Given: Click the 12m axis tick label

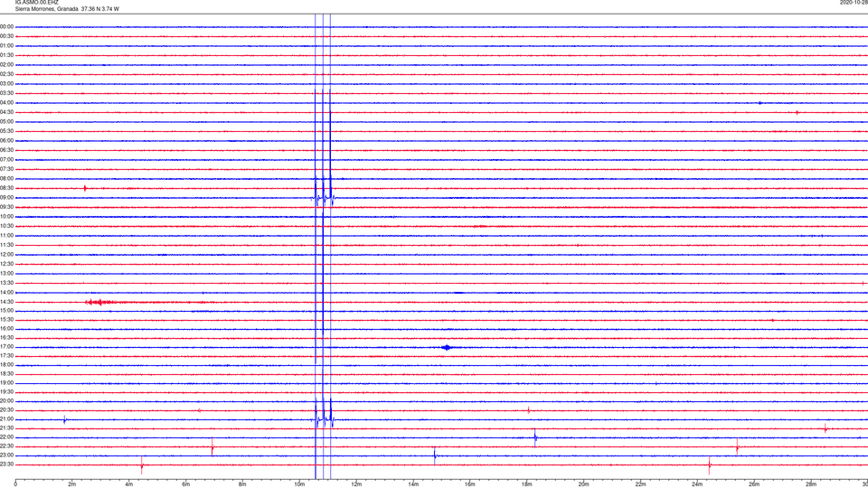Looking at the screenshot, I should pos(356,484).
